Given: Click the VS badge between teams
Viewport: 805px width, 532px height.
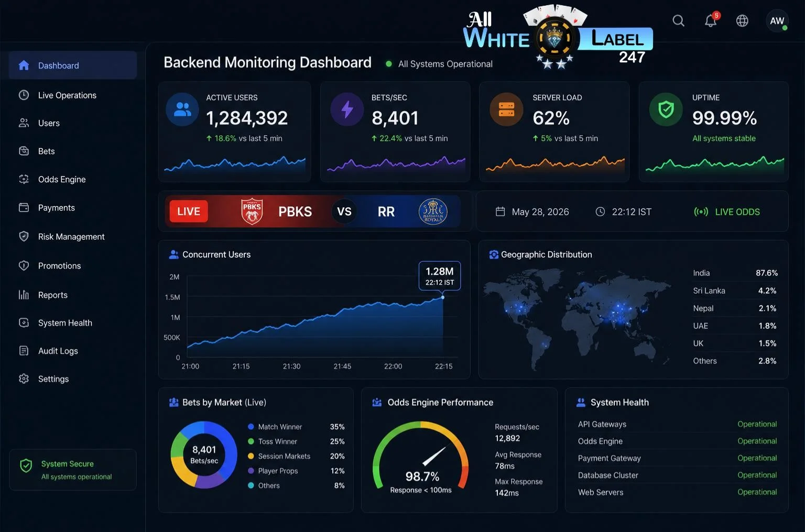Looking at the screenshot, I should point(344,212).
